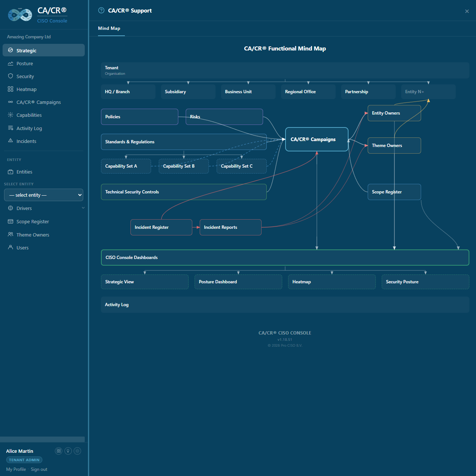Click the Security shield icon
476x476 pixels.
coord(10,76)
